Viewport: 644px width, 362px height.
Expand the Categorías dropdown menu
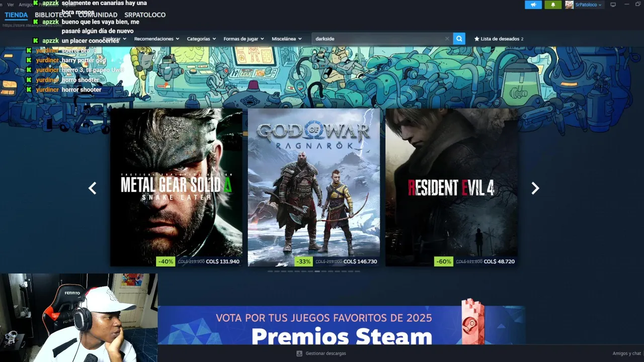coord(201,39)
